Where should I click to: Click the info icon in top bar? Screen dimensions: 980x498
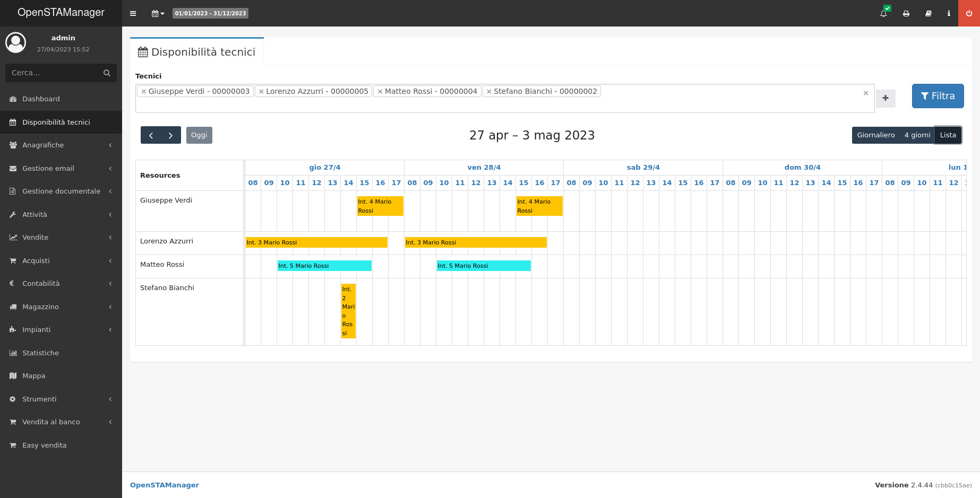coord(949,13)
